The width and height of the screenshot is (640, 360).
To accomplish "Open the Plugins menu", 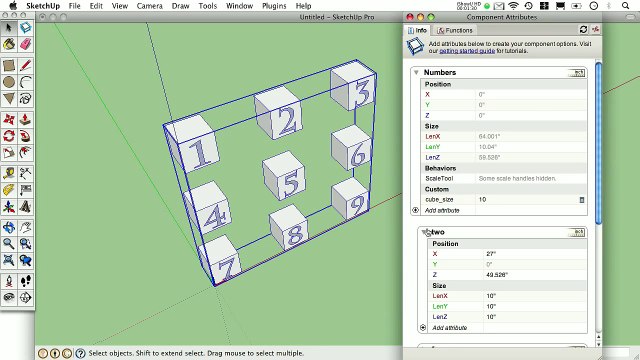I will pyautogui.click(x=274, y=6).
